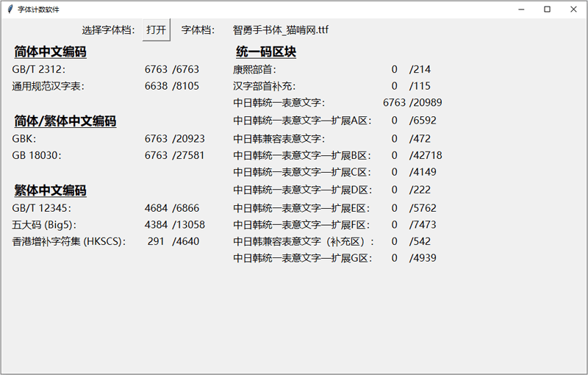The image size is (588, 375).
Task: Click the 繁体中文编码 section heading
Action: click(x=50, y=191)
